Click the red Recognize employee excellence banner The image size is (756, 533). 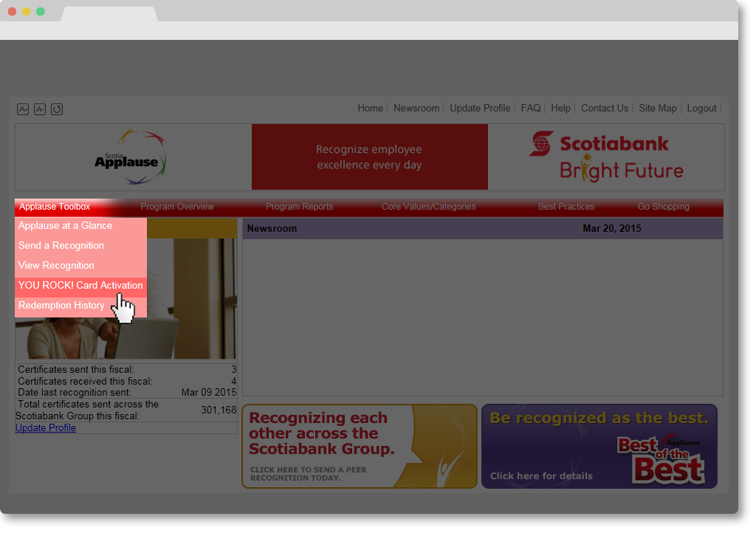(369, 157)
